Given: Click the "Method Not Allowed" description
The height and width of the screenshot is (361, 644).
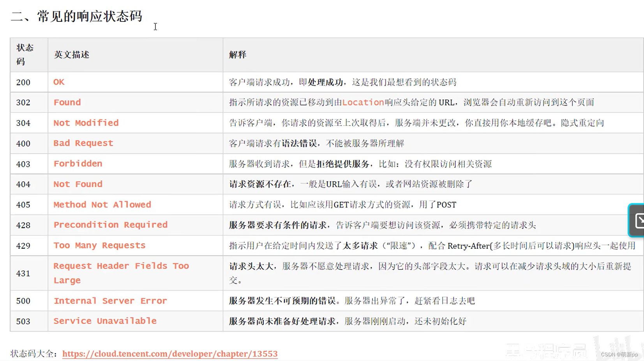Looking at the screenshot, I should click(102, 205).
